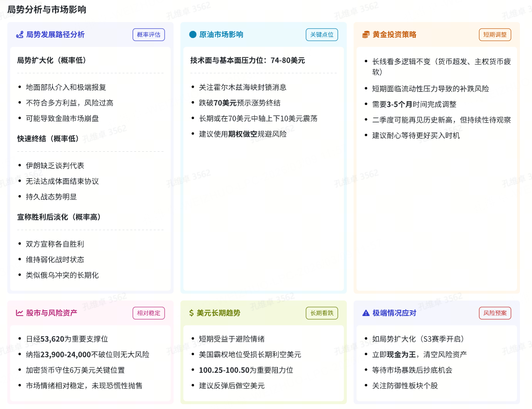
Task: Click the bullet 短期面临流动性压力导致的补跌风险
Action: tap(431, 89)
